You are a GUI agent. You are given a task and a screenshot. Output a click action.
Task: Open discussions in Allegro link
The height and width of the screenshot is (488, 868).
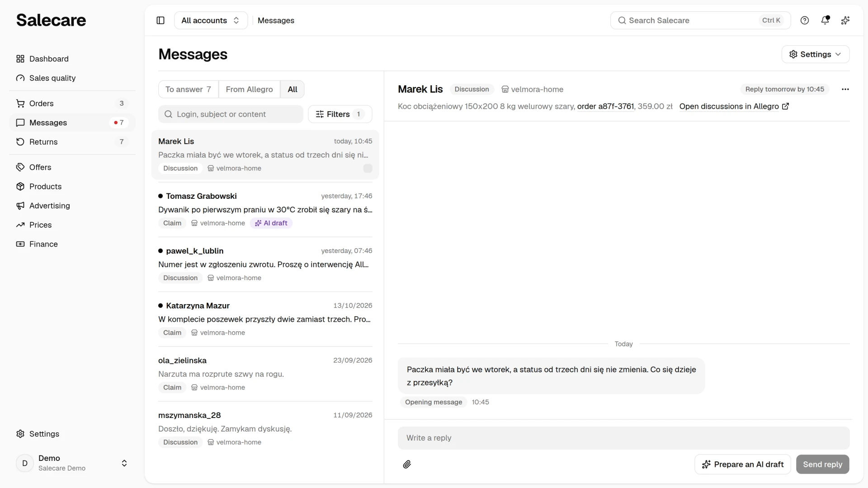(x=734, y=106)
